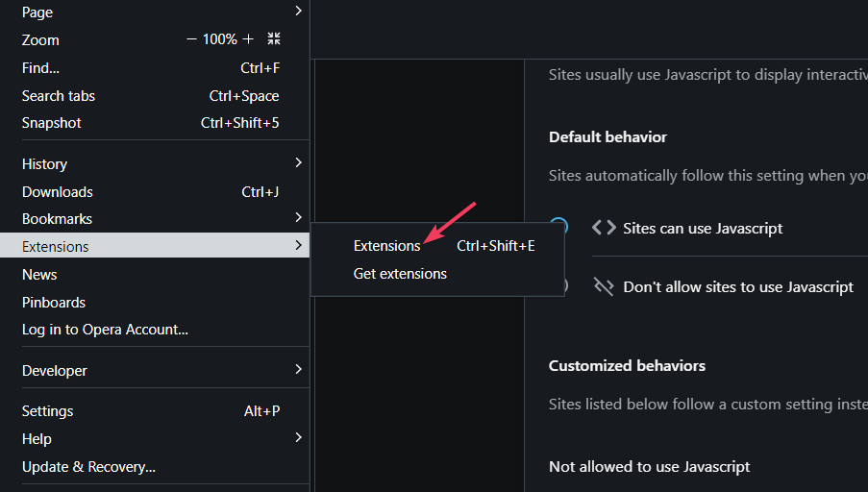Click the Customized behaviors heading
Image resolution: width=868 pixels, height=492 pixels.
coord(627,366)
